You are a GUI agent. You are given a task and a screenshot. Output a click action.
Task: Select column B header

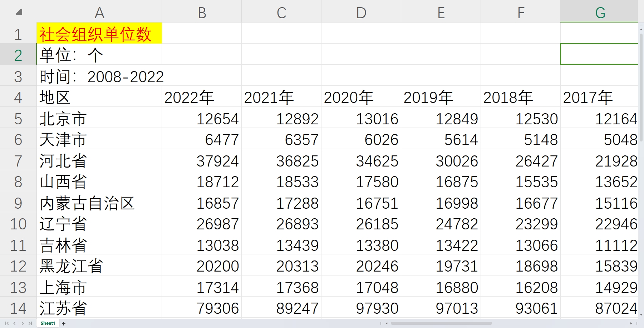pos(202,13)
